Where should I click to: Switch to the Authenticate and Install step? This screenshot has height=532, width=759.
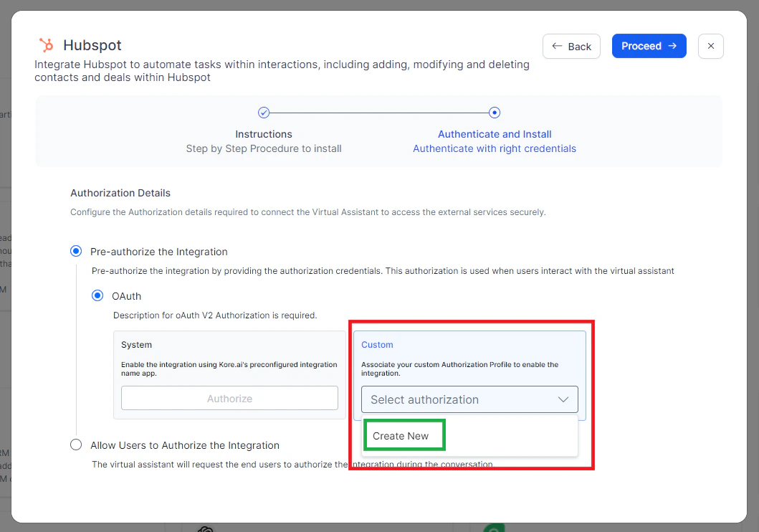coord(495,134)
